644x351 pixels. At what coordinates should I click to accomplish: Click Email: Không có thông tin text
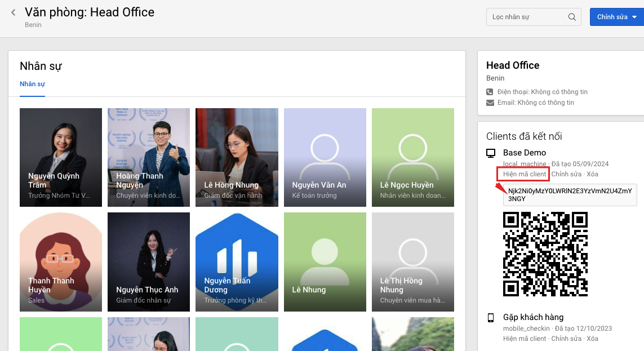click(536, 103)
